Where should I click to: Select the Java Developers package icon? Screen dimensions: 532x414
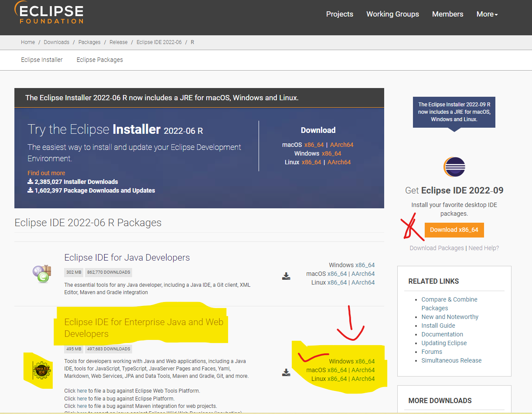point(42,274)
